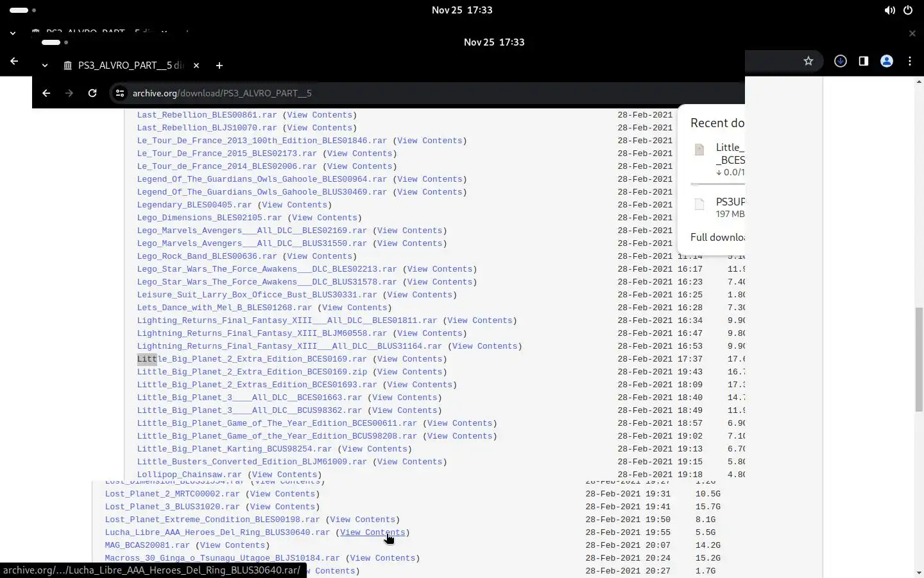The width and height of the screenshot is (924, 578).
Task: View Contents of Legend_Of_The_Guardians BLUS30469.rar
Action: 429,192
